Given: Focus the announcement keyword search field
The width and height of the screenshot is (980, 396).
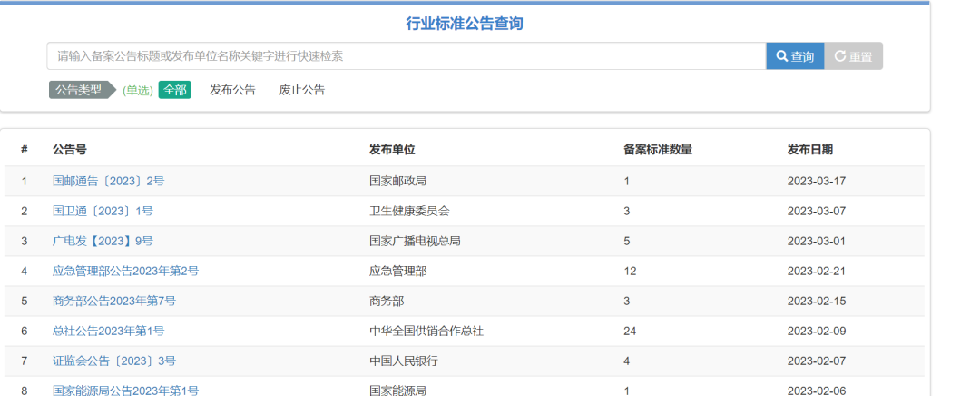Looking at the screenshot, I should [407, 56].
